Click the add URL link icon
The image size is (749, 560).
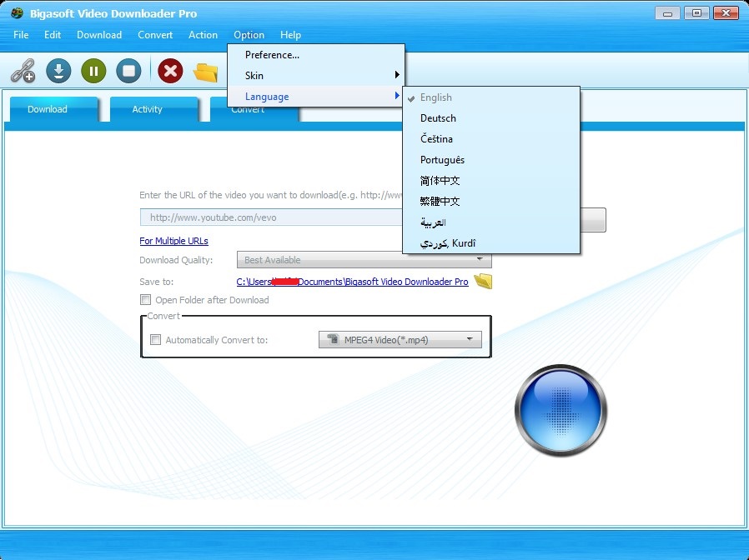pyautogui.click(x=23, y=71)
